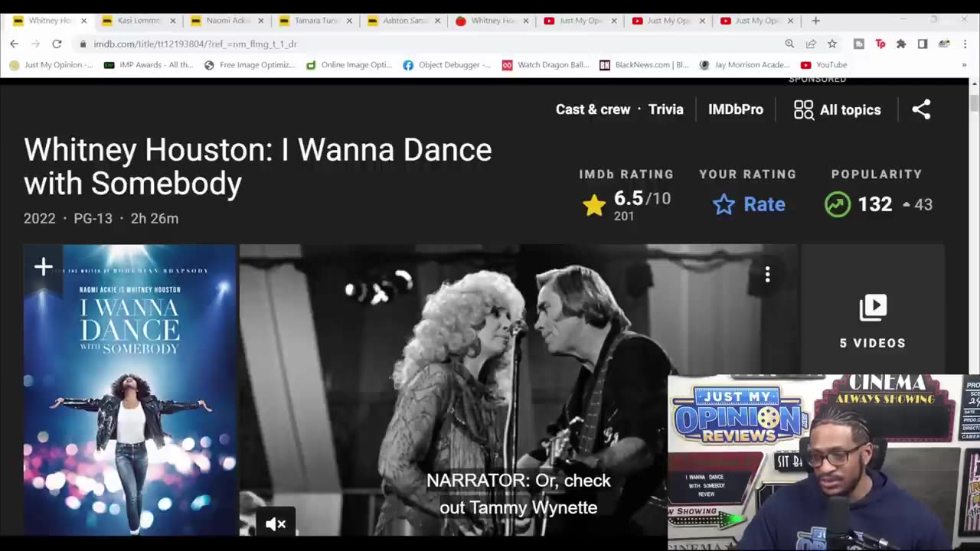980x551 pixels.
Task: Click the IMDb share icon
Action: (x=921, y=109)
